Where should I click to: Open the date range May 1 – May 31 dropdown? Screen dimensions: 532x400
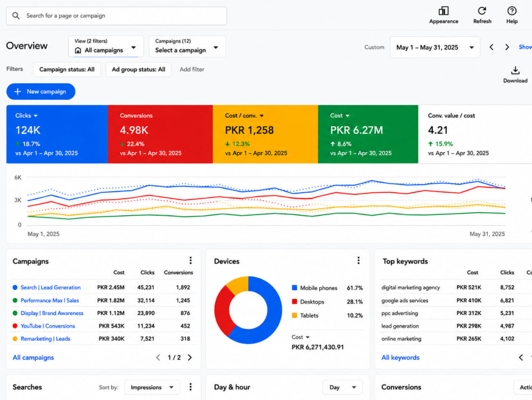pyautogui.click(x=435, y=47)
